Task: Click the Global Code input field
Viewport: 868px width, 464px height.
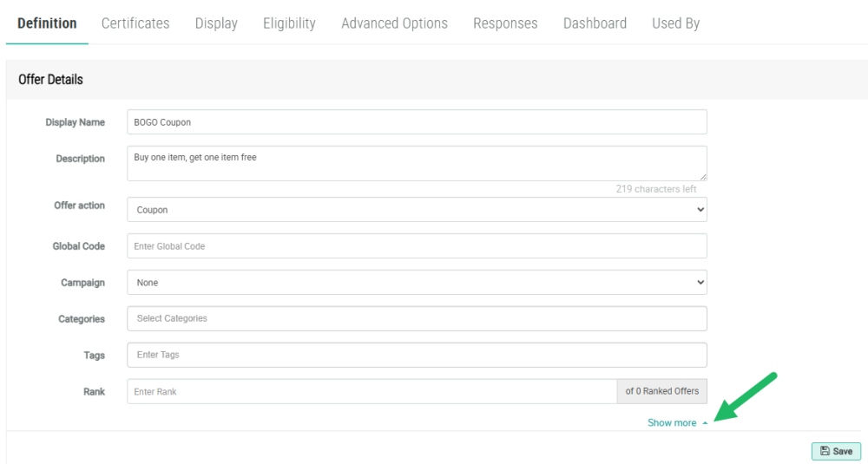Action: pos(417,246)
